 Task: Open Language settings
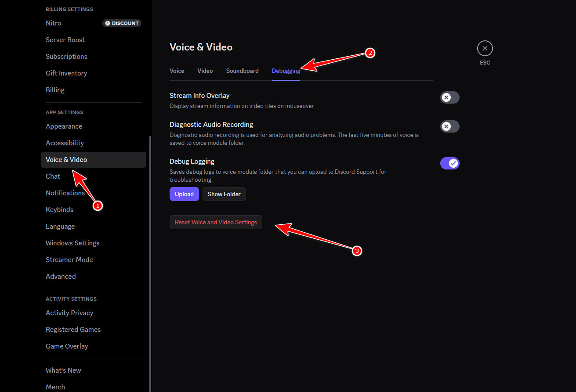click(x=94, y=227)
